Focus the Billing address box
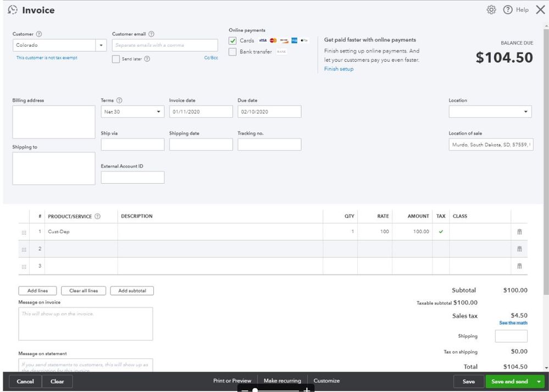This screenshot has width=549, height=392. [53, 122]
